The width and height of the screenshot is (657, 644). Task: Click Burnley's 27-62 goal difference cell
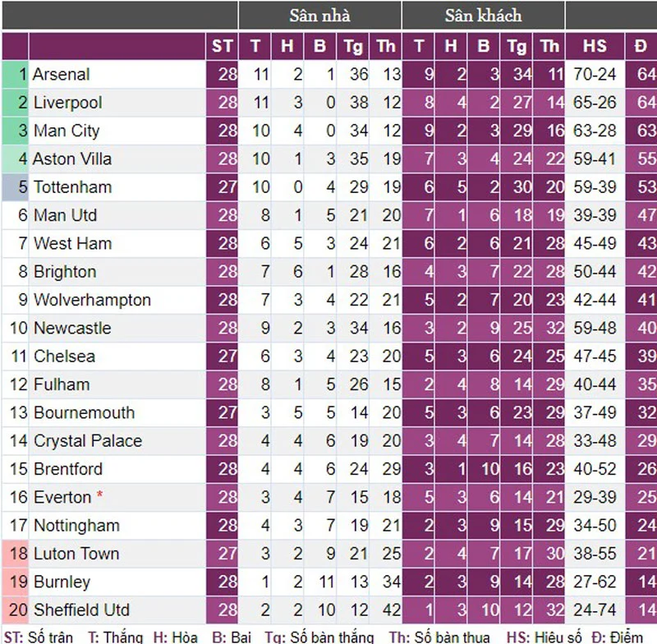[x=595, y=582]
